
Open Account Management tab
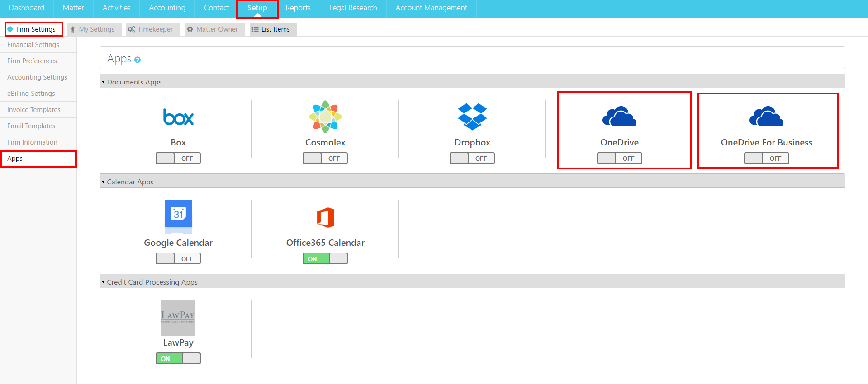pyautogui.click(x=432, y=8)
